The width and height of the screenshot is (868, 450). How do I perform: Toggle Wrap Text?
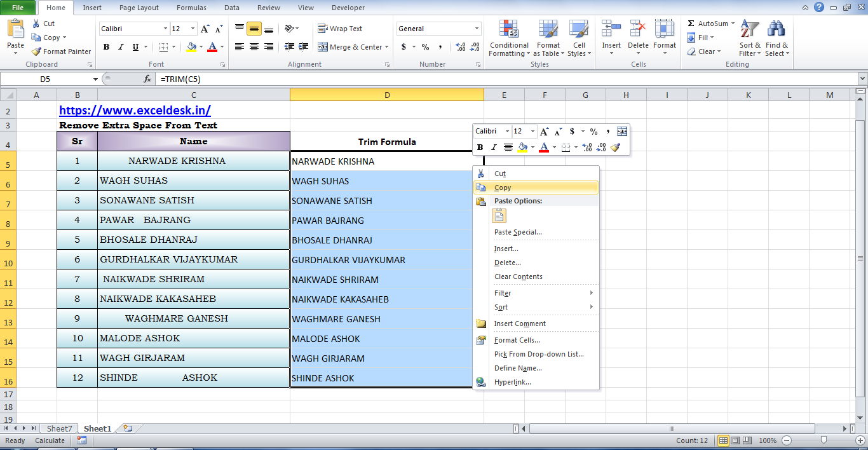tap(340, 29)
